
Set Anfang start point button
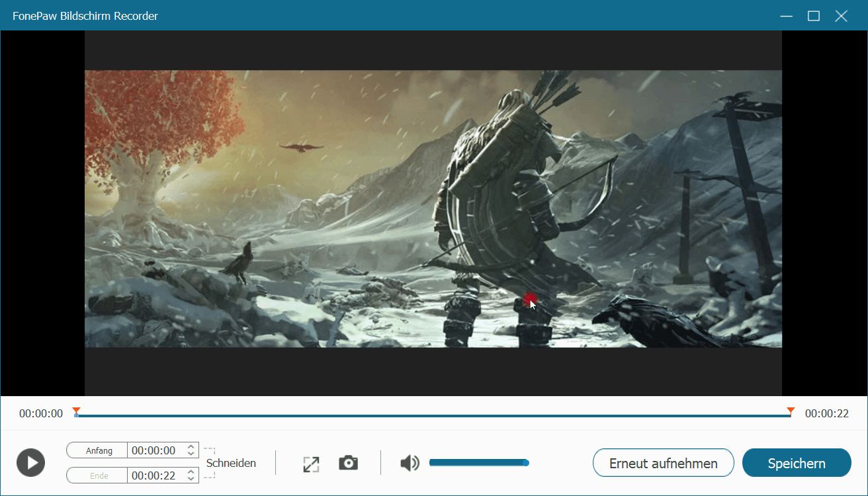coord(97,450)
